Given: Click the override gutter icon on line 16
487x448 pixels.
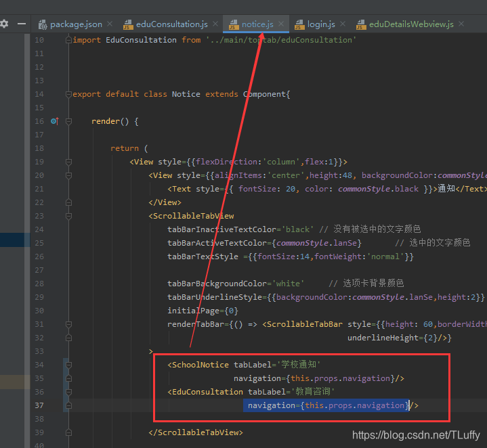Looking at the screenshot, I should [55, 121].
